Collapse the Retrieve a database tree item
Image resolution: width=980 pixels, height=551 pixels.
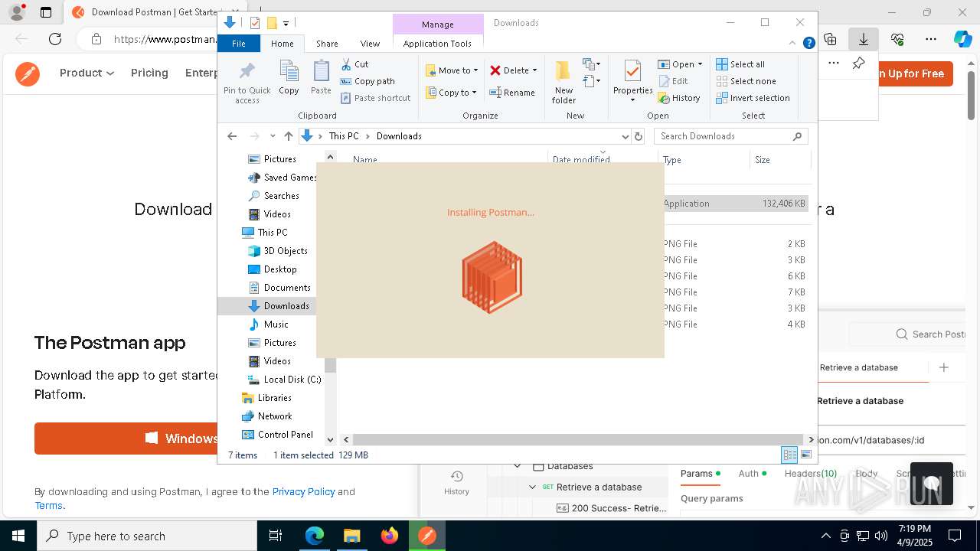coord(532,487)
